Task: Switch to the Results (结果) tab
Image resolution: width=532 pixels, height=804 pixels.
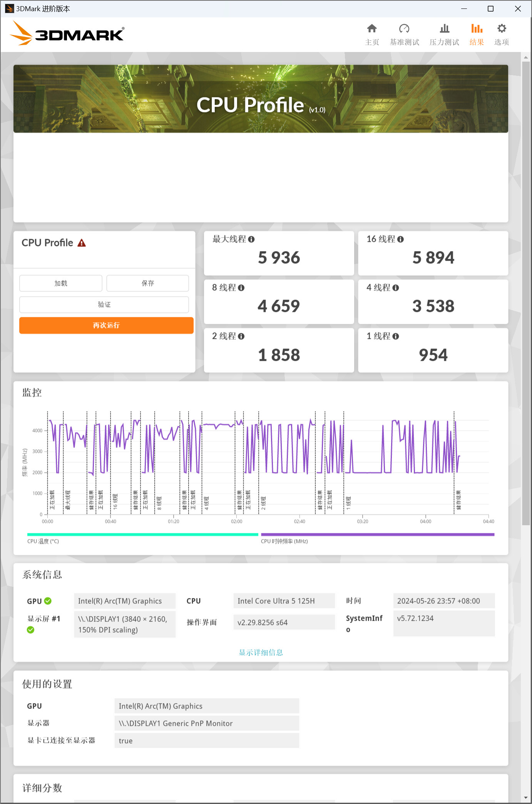Action: click(x=476, y=34)
